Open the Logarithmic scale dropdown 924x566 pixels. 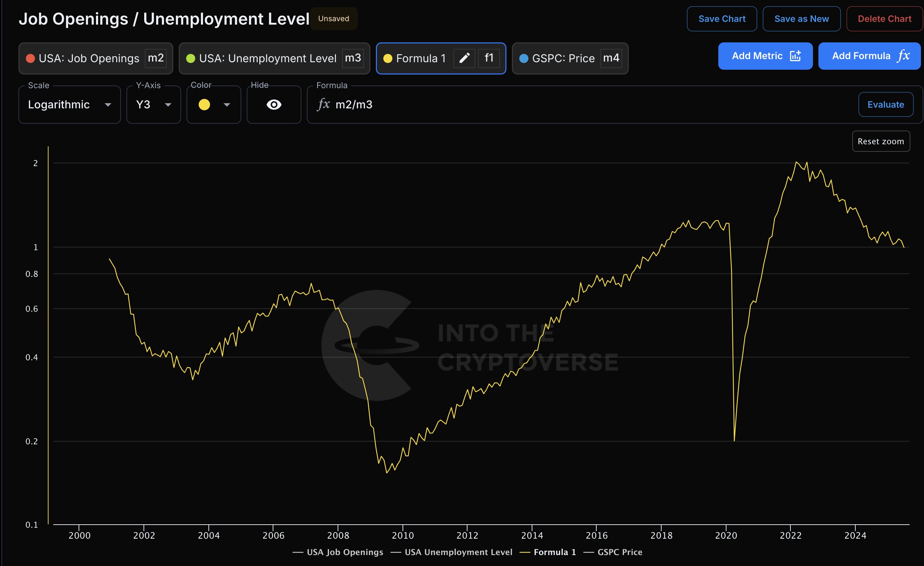coord(69,105)
